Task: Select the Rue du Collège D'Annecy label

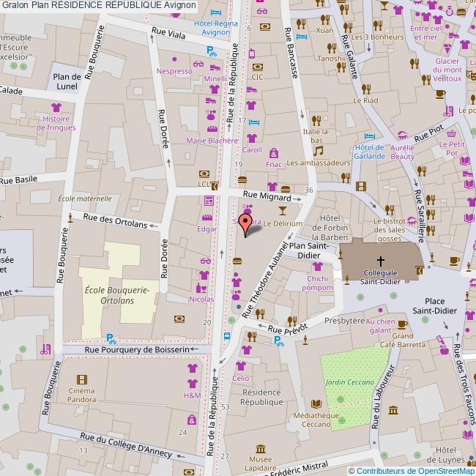Action: click(126, 445)
